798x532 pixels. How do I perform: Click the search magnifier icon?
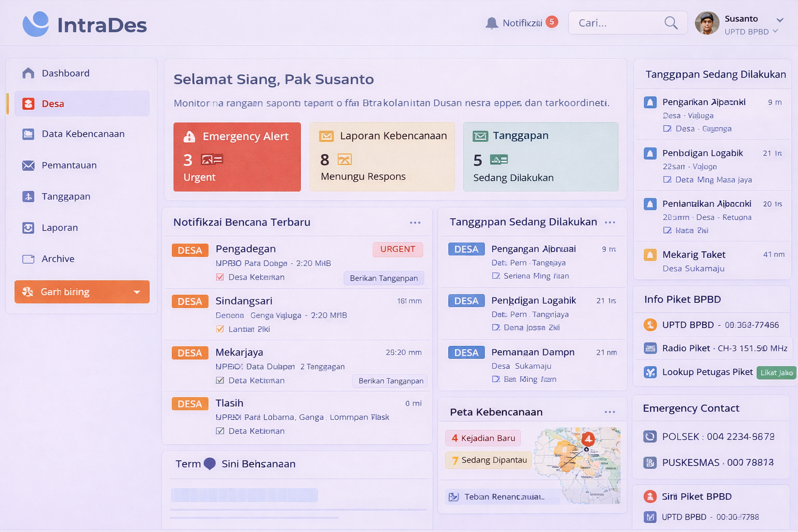pyautogui.click(x=671, y=23)
